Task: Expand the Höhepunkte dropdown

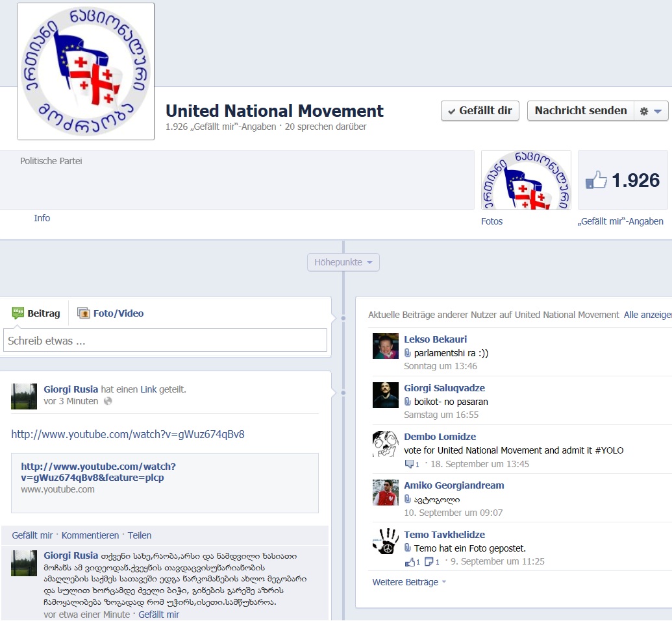Action: (343, 262)
